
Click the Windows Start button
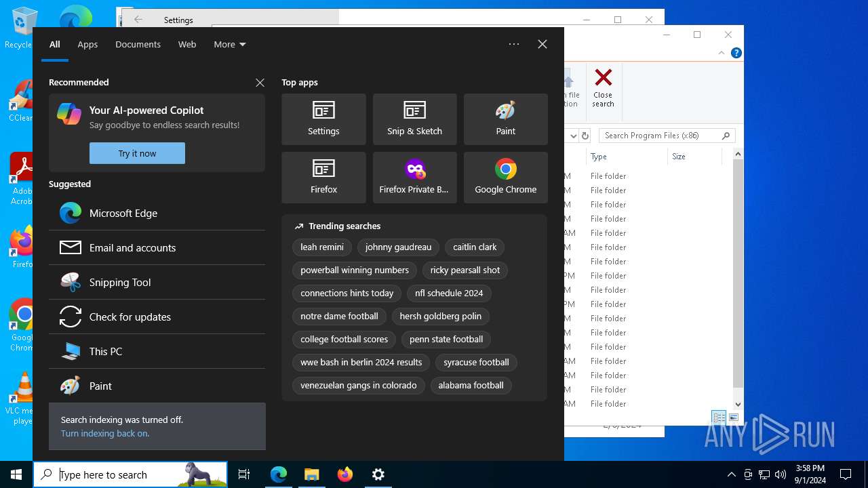(x=16, y=474)
